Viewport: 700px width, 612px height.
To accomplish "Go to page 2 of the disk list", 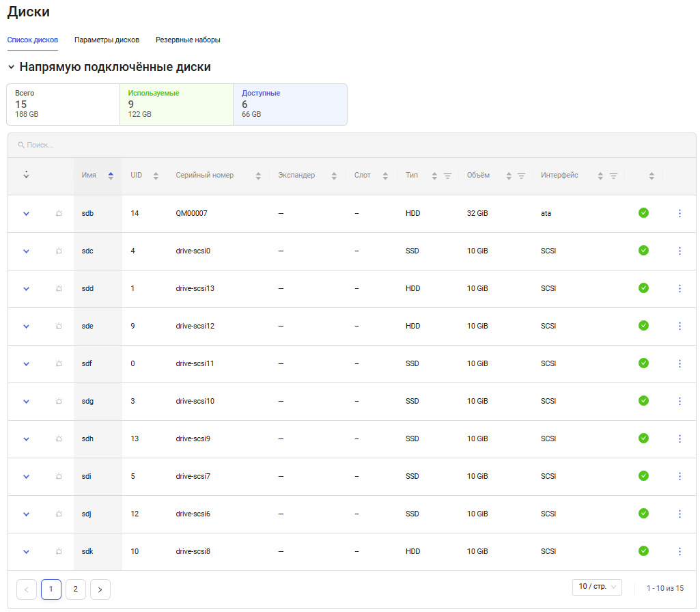I will [x=75, y=589].
